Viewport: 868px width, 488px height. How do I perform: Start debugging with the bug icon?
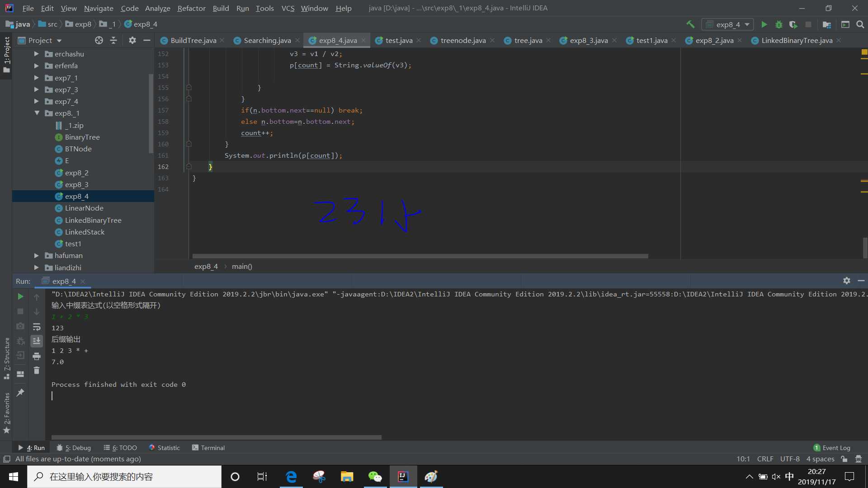(778, 24)
